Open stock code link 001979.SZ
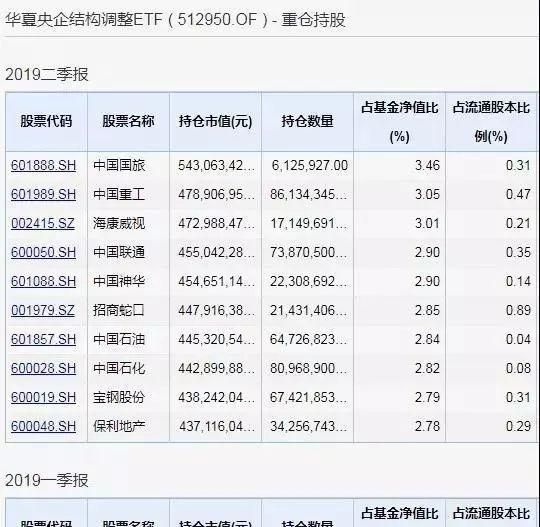The height and width of the screenshot is (527, 540). coord(43,310)
